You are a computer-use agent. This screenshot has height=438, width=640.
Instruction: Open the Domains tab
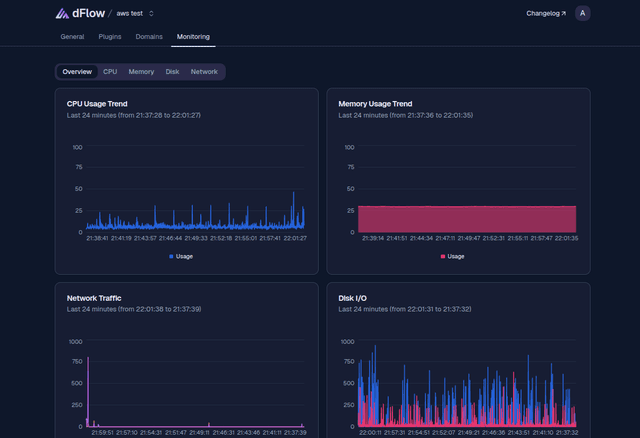(x=149, y=37)
